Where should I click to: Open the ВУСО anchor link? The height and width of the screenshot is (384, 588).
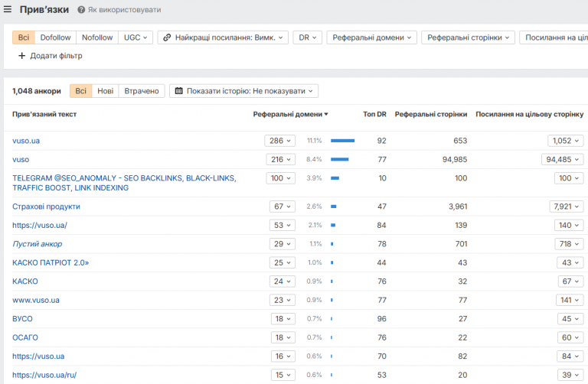[x=22, y=319]
